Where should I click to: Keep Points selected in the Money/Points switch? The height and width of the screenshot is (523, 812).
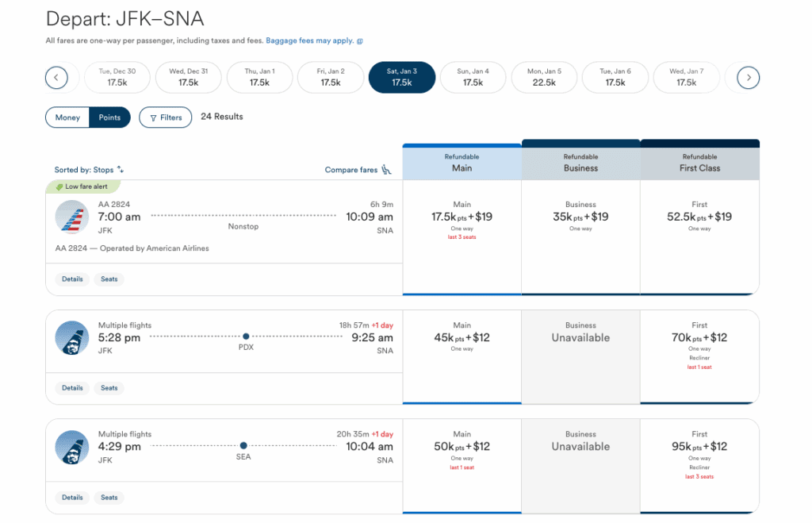[109, 117]
